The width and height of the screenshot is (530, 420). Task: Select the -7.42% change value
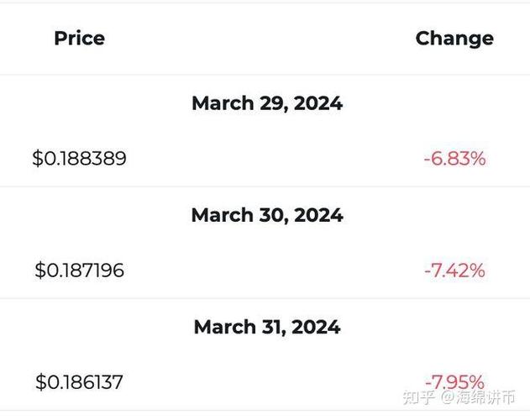pos(454,270)
